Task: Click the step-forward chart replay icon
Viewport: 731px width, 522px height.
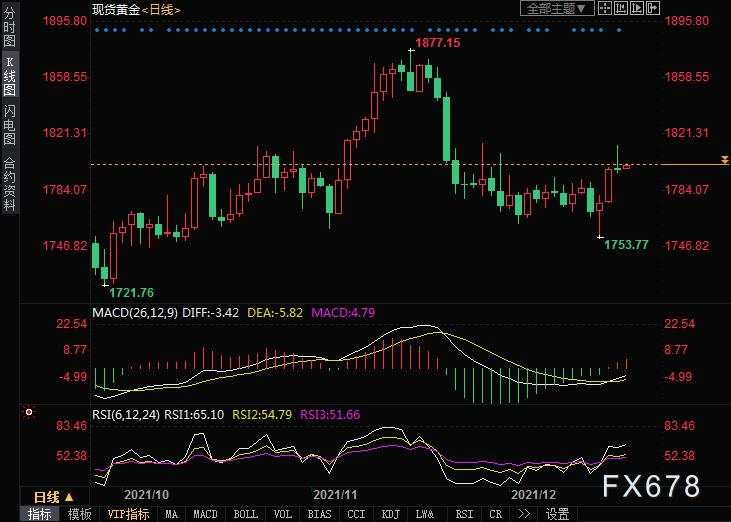Action: coord(637,8)
